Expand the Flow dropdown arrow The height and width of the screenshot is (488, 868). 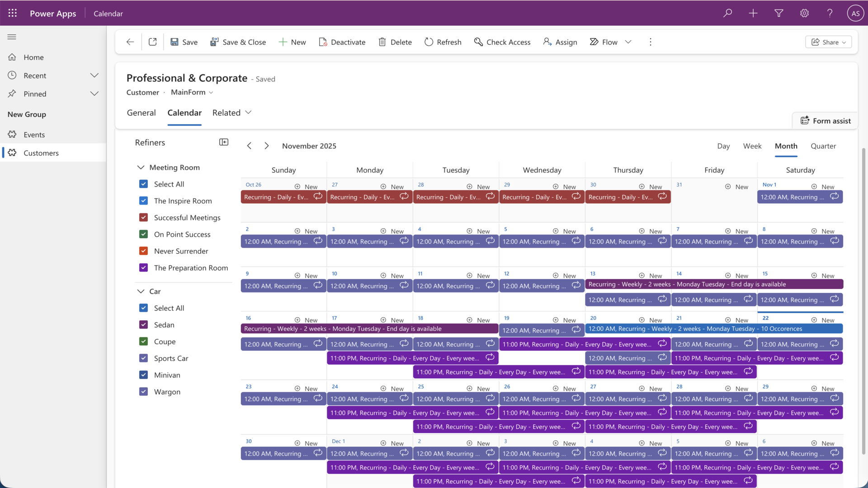click(628, 42)
